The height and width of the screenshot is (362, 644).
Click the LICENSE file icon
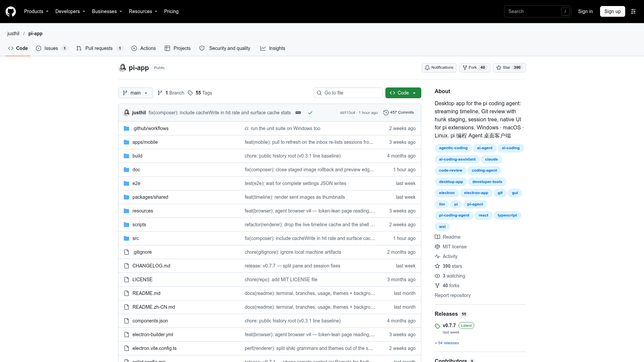(x=126, y=280)
